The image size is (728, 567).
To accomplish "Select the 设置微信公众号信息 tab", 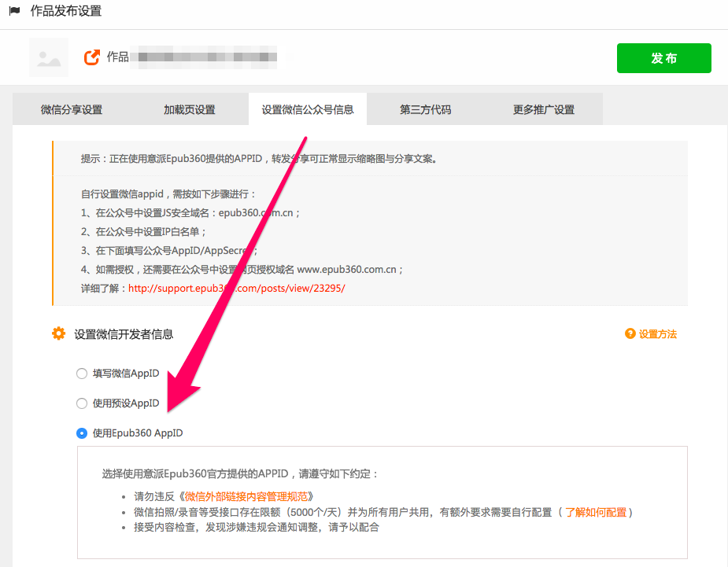I will coord(308,109).
